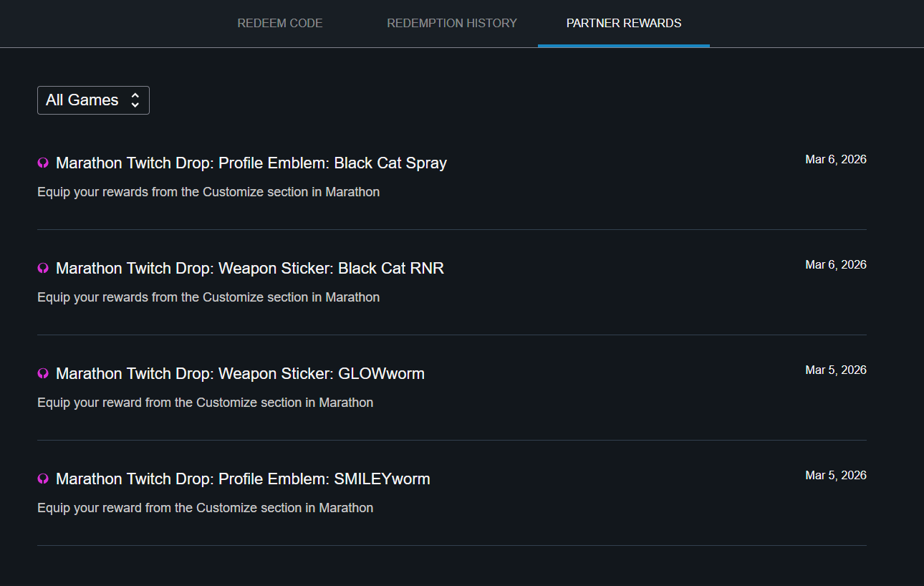Click the Mar 6, 2026 date for Black Cat RNR
924x586 pixels.
(x=835, y=265)
